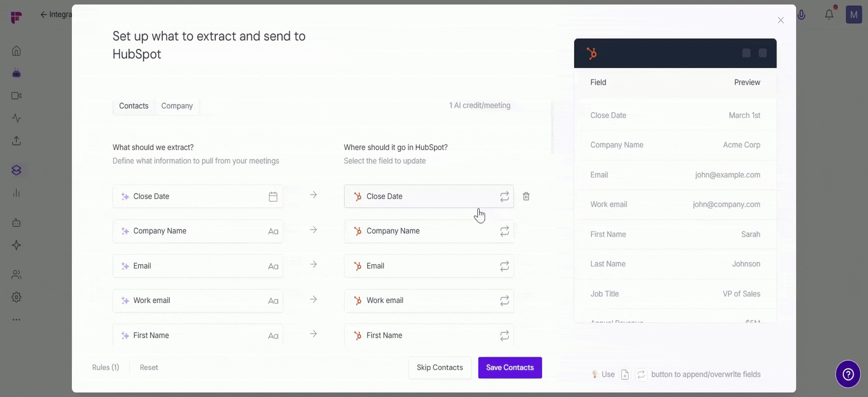Open the activity pulse sidebar icon
868x397 pixels.
pos(16,118)
